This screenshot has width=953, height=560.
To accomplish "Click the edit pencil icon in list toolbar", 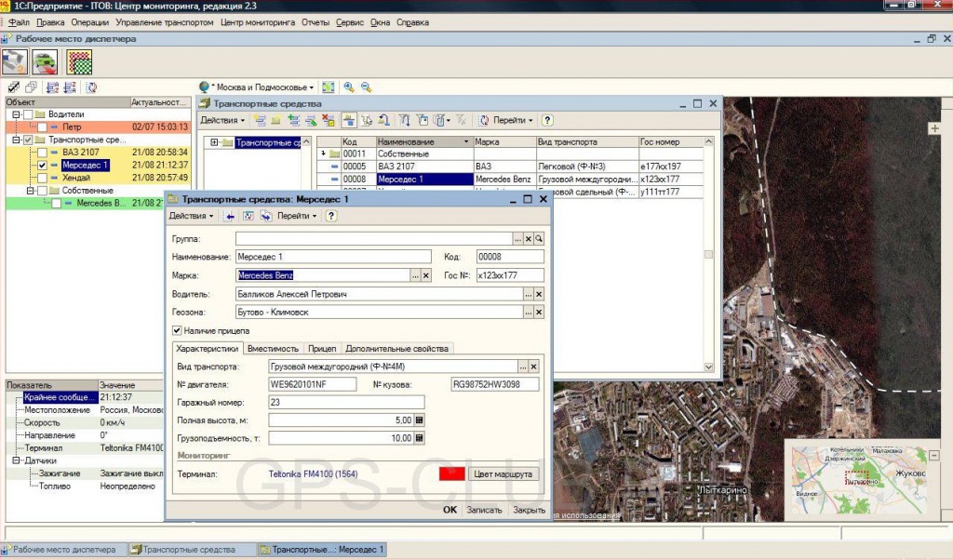I will coord(311,120).
